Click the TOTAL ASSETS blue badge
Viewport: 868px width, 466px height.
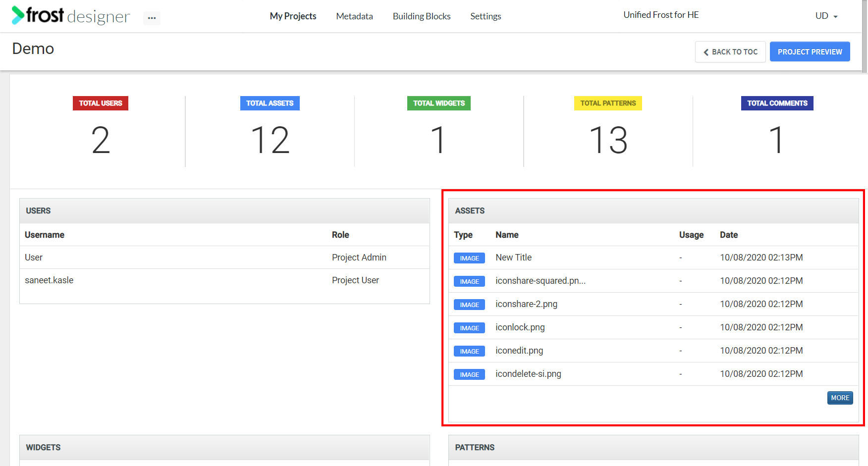coord(270,103)
